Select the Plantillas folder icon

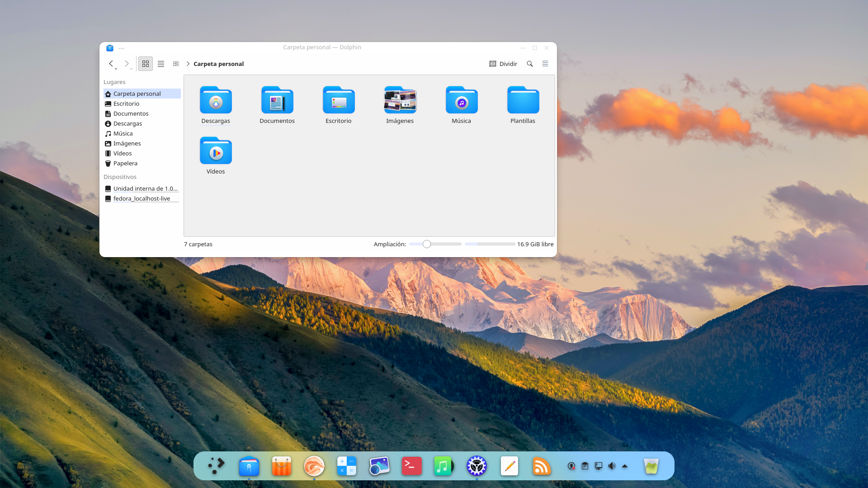click(x=523, y=100)
